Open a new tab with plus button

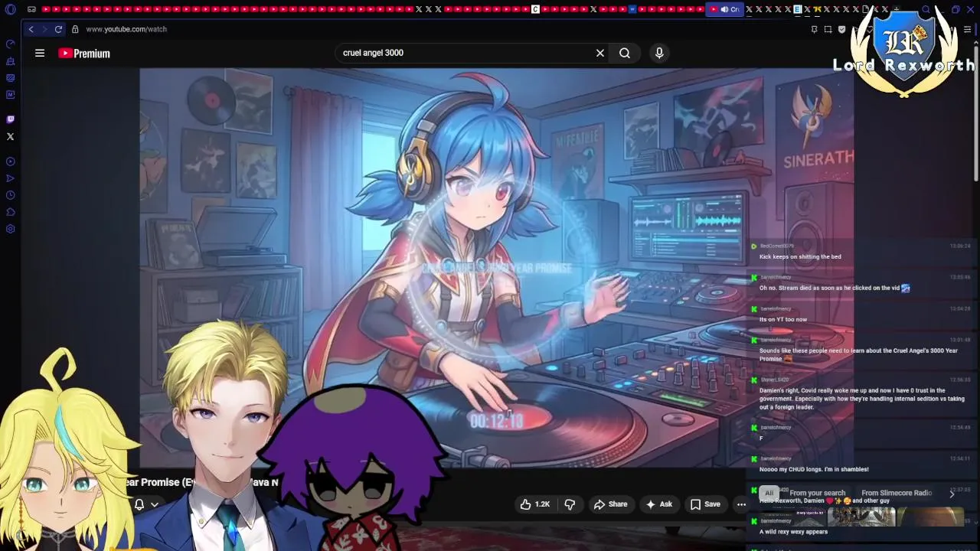click(897, 9)
